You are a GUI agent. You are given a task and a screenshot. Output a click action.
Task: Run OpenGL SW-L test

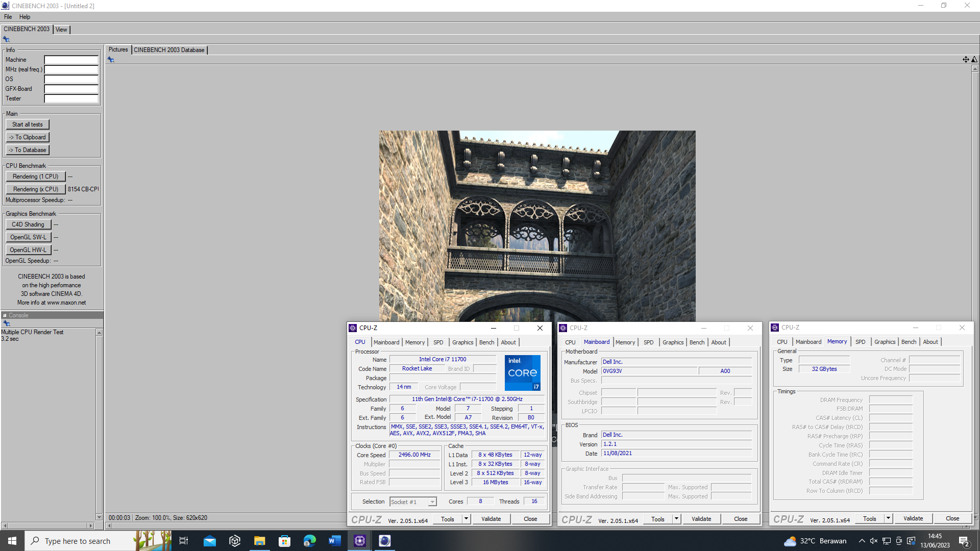coord(28,237)
